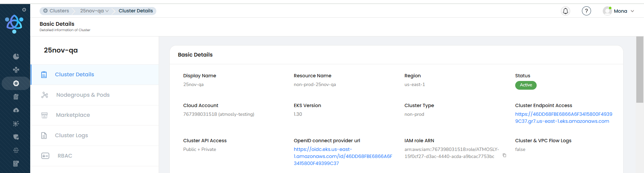Go to Clusters breadcrumb

pyautogui.click(x=56, y=11)
